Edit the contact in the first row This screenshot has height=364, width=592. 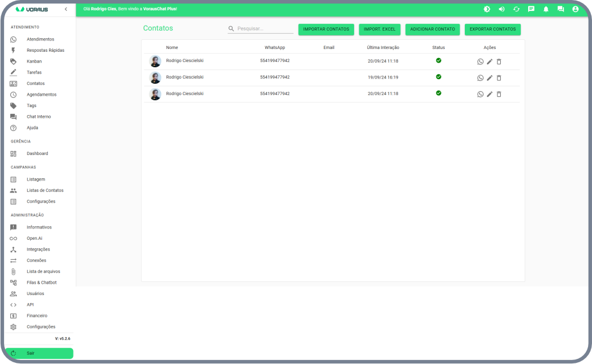tap(489, 62)
